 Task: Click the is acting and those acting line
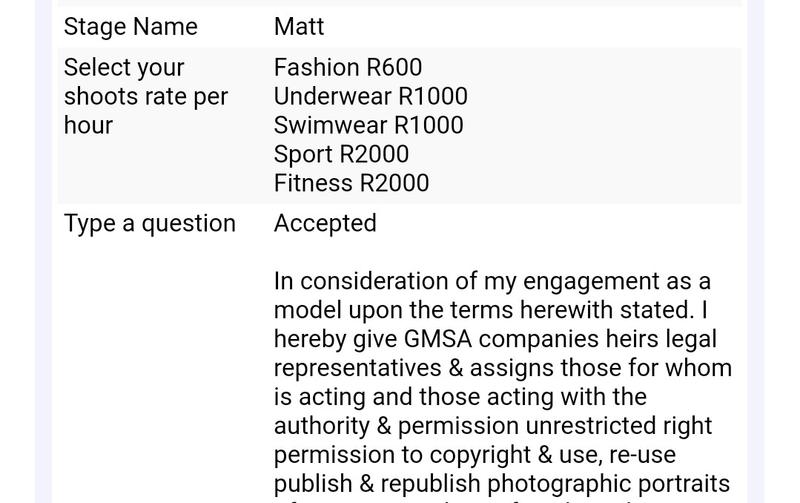click(x=460, y=397)
